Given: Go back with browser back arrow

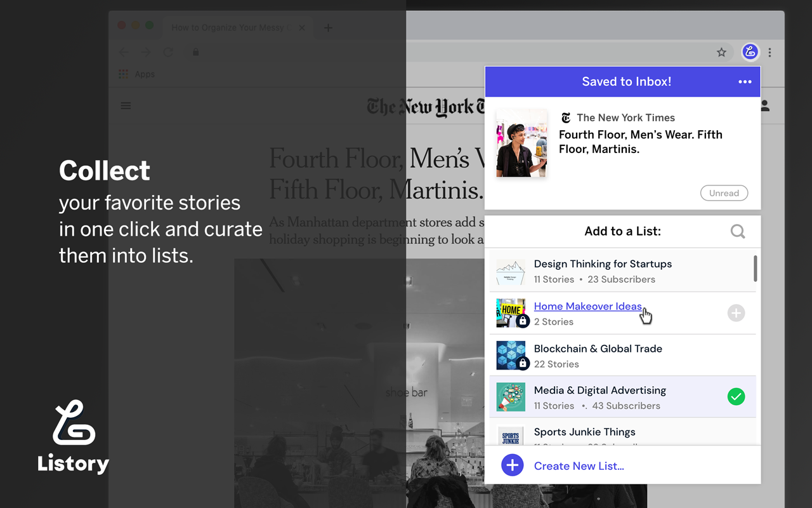Looking at the screenshot, I should 124,53.
